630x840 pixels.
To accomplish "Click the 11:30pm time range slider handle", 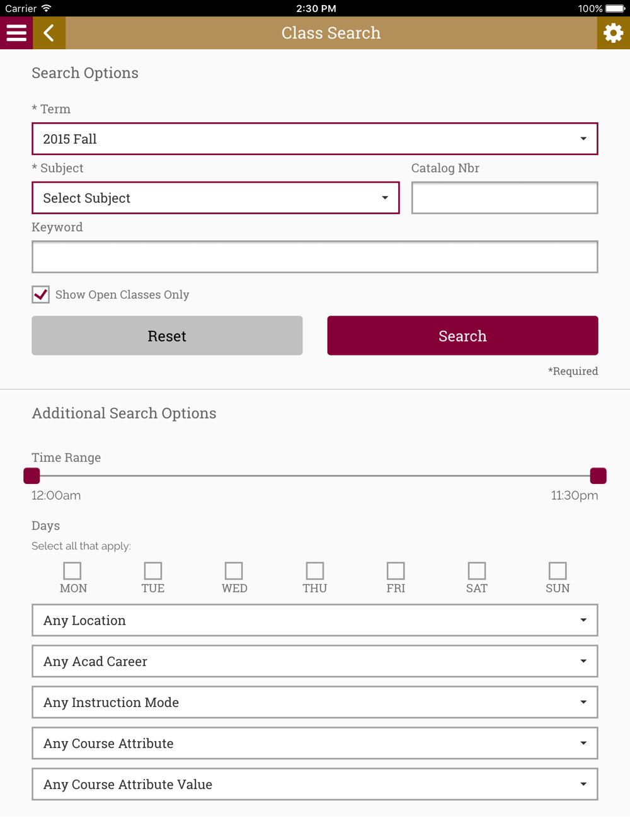I will tap(598, 476).
